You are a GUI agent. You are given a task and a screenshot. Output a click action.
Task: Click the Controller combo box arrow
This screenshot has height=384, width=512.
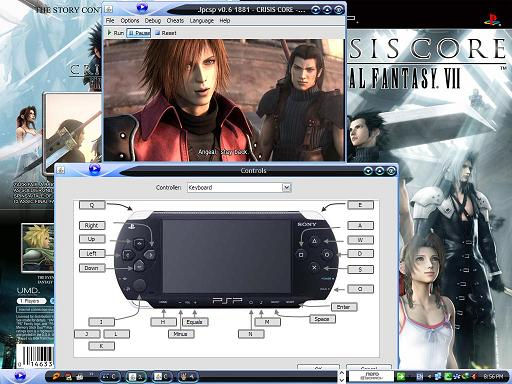tap(286, 187)
